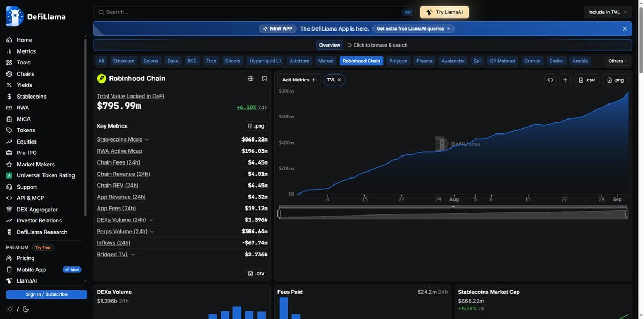Viewport: 644px width, 319px height.
Task: Focus the Search input field
Action: (x=255, y=12)
